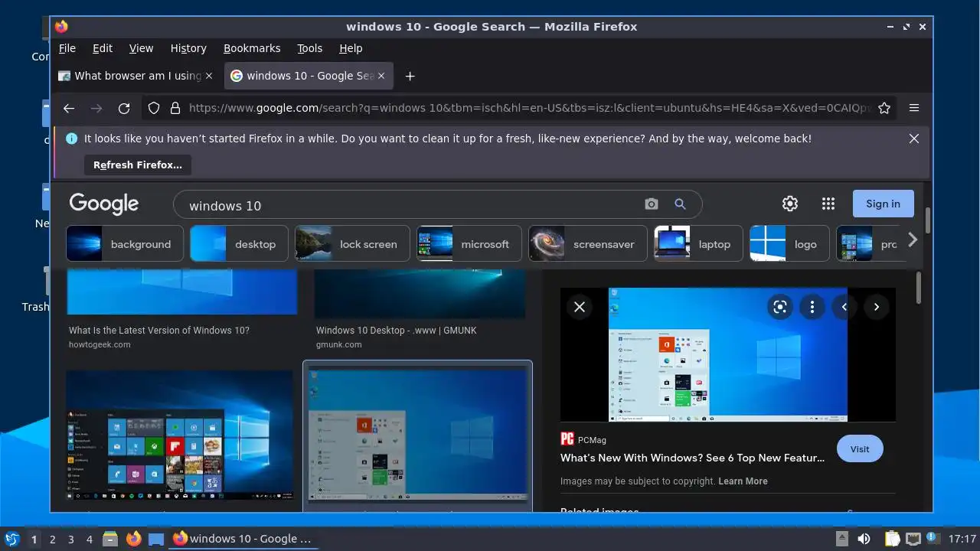Image resolution: width=980 pixels, height=551 pixels.
Task: Close the 'windows 10 - Google Search' tab
Action: (381, 76)
